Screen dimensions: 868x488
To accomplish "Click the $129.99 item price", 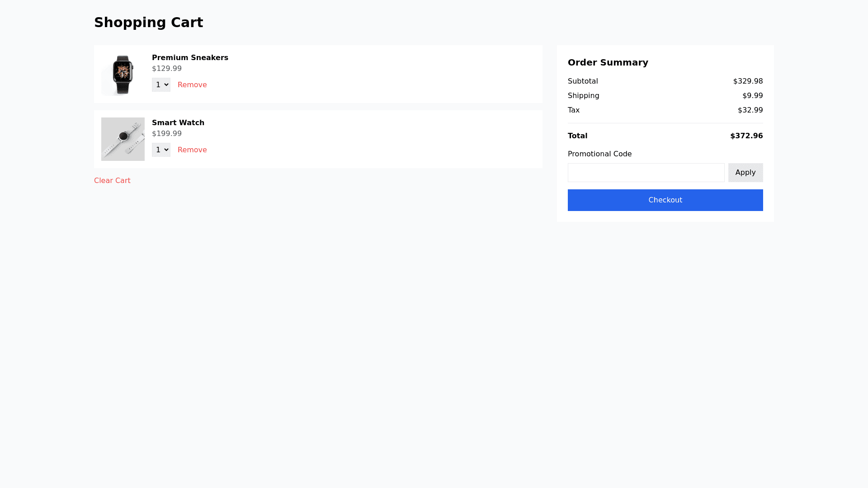I will coord(167,69).
